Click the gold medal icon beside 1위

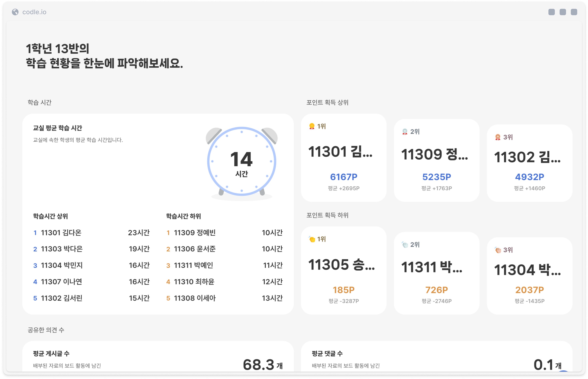(312, 126)
